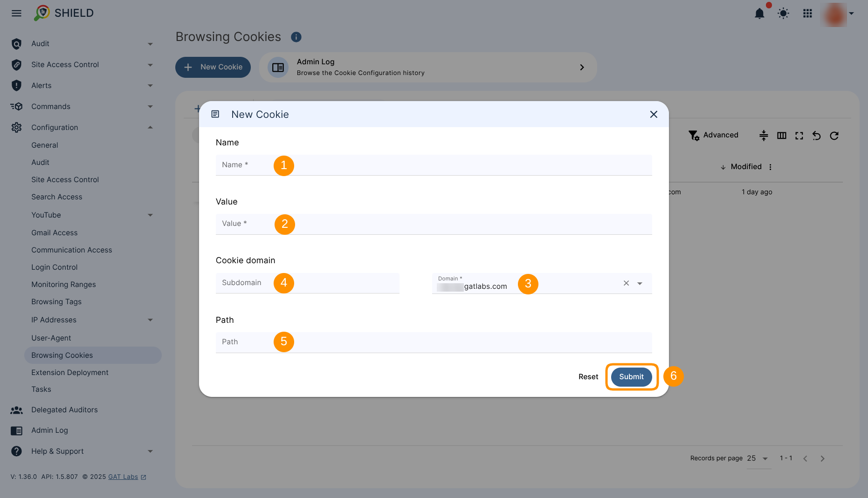
Task: Open the Modified column options menu
Action: pyautogui.click(x=770, y=167)
